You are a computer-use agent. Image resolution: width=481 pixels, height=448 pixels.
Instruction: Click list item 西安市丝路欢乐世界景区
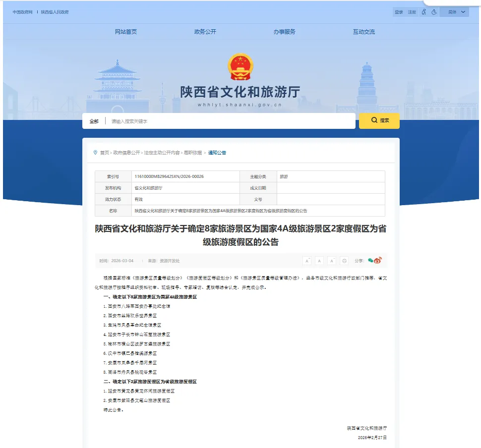tap(130, 316)
